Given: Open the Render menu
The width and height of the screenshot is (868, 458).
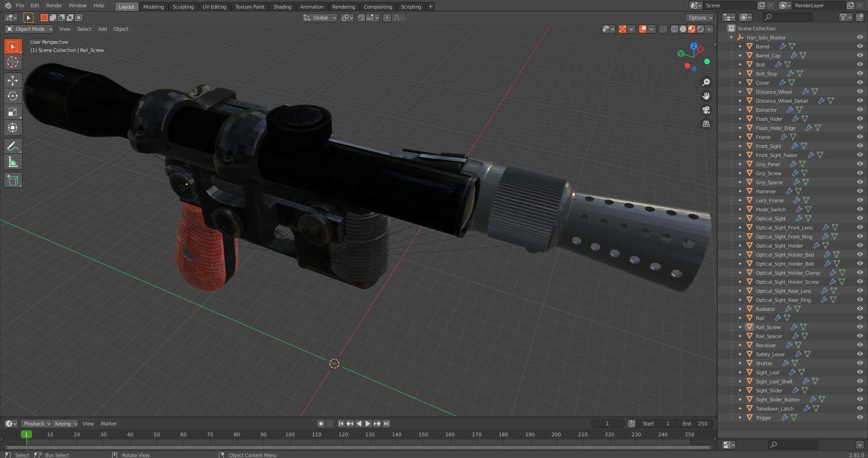Looking at the screenshot, I should tap(54, 5).
